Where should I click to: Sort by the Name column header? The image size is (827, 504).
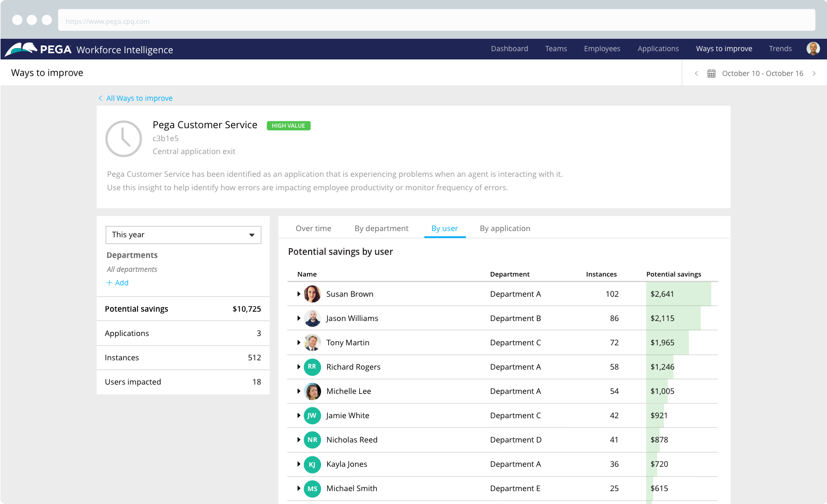pos(307,274)
